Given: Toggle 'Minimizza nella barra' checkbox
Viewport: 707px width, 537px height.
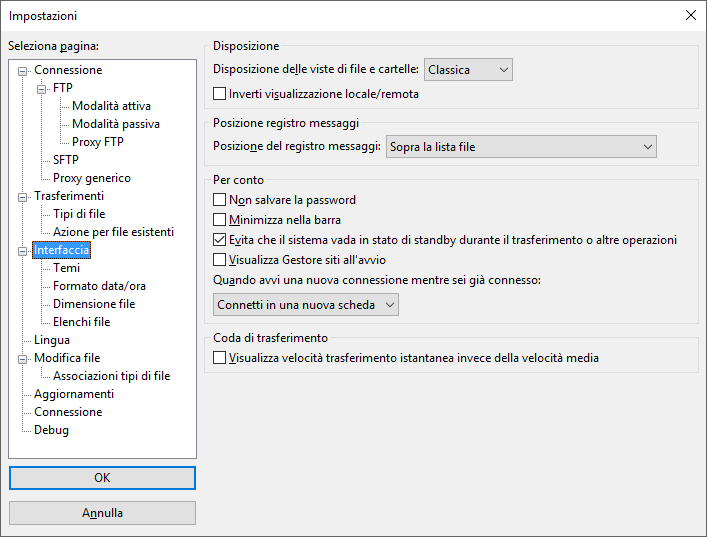Looking at the screenshot, I should [220, 220].
